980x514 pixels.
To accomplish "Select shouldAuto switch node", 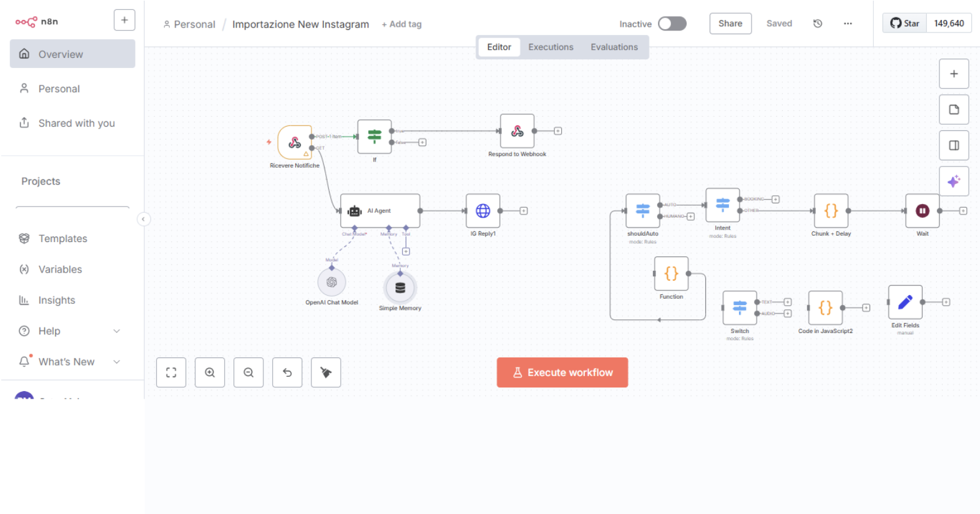I will pyautogui.click(x=643, y=211).
